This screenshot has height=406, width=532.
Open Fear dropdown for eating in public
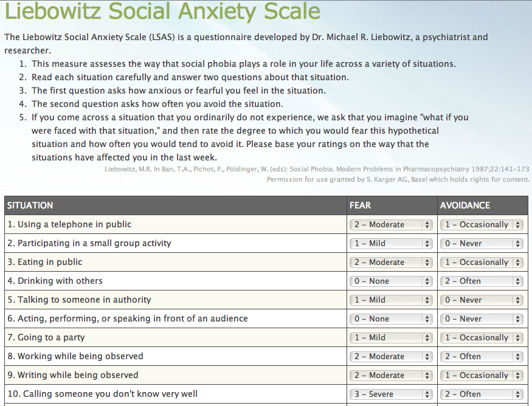click(x=390, y=262)
